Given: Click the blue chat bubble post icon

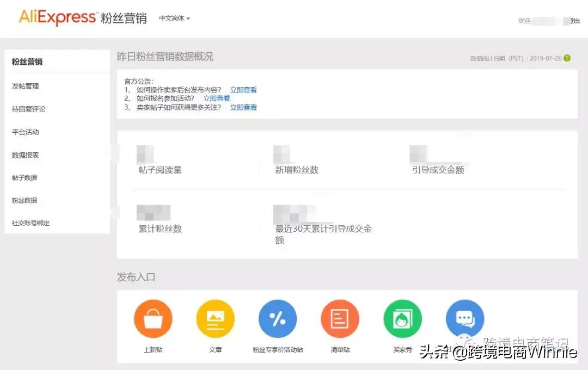Looking at the screenshot, I should (x=464, y=318).
